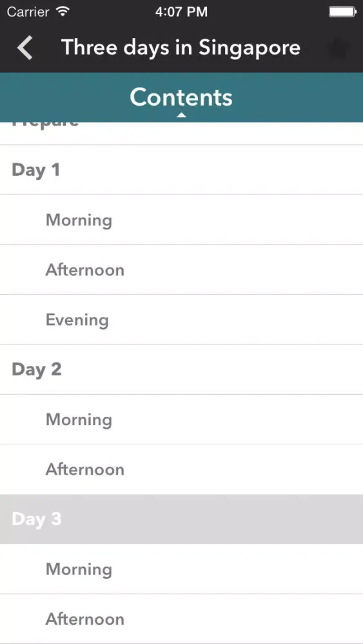Screen dimensions: 363x644
Task: Tap the Three days in Singapore title
Action: pos(181,48)
